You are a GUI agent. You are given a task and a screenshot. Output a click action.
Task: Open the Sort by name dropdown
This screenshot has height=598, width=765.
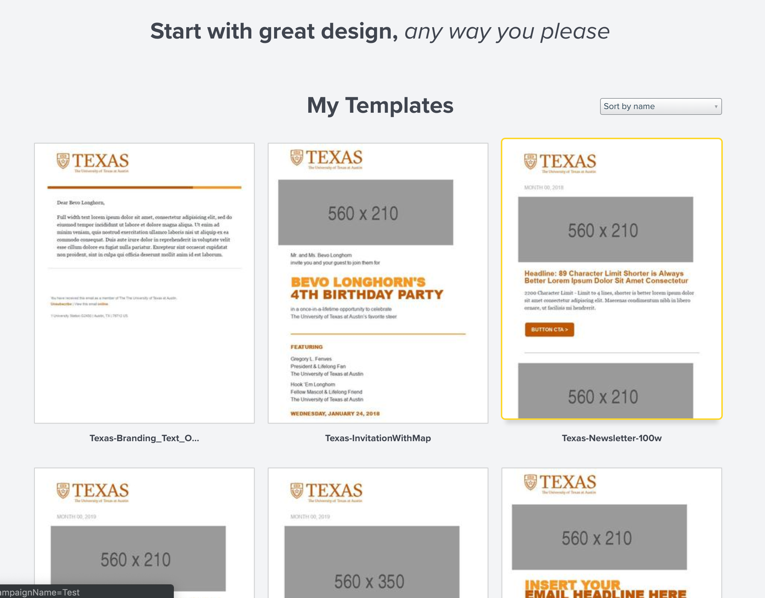pos(661,106)
